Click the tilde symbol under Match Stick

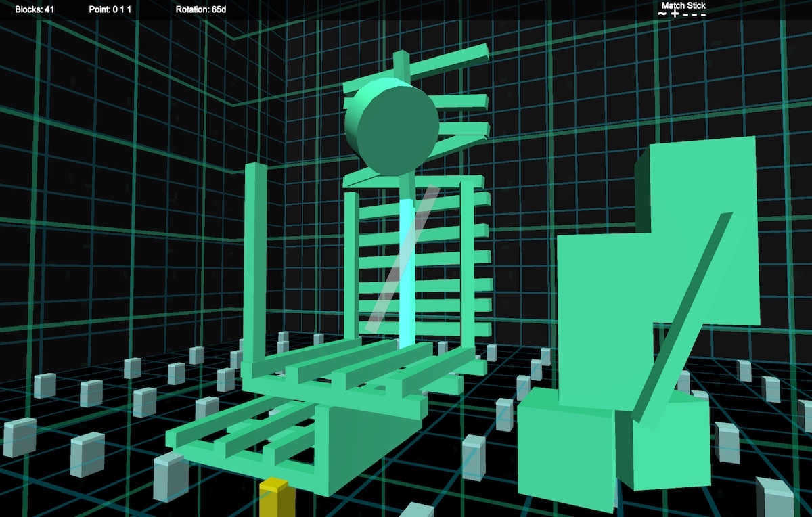pos(662,14)
